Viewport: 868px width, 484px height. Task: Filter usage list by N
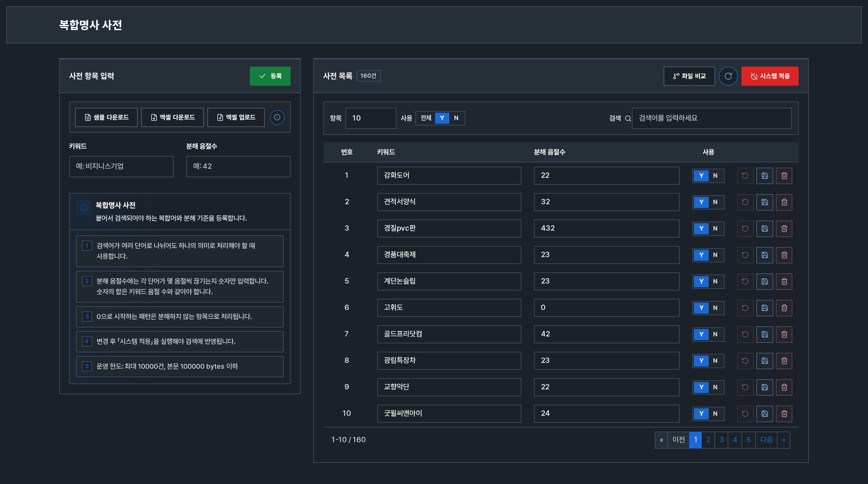[456, 118]
